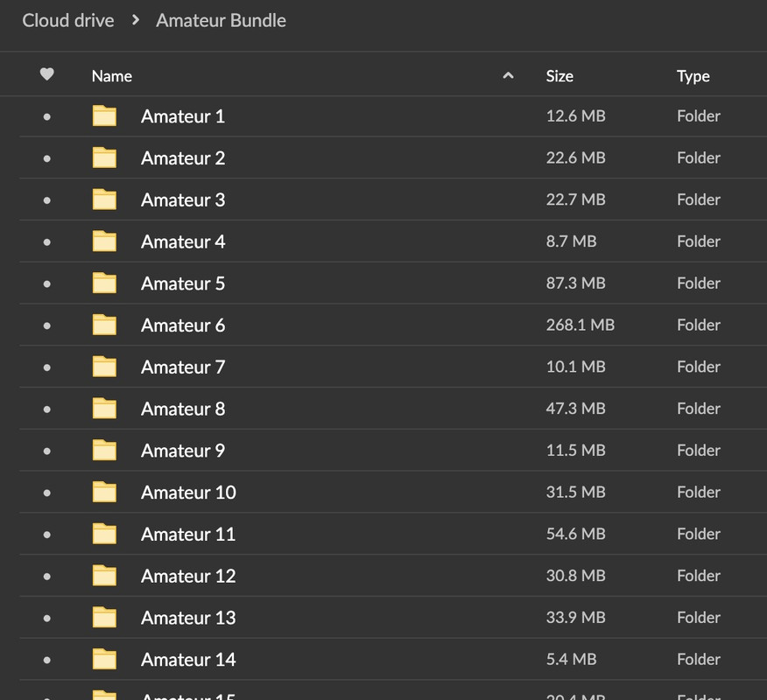Screen dimensions: 767x700
Task: Open the Amateur 1 folder icon
Action: pos(104,115)
